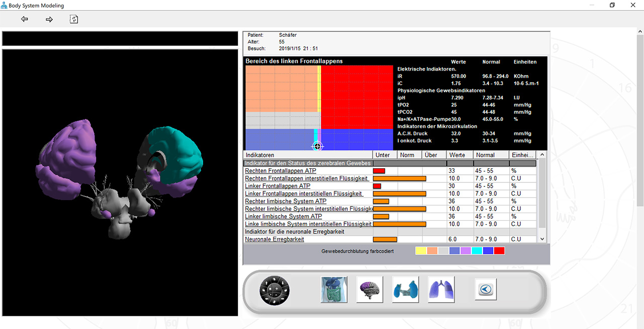Viewport: 644px width, 329px height.
Task: Open Linker Frontallappen ATP link
Action: tap(278, 186)
